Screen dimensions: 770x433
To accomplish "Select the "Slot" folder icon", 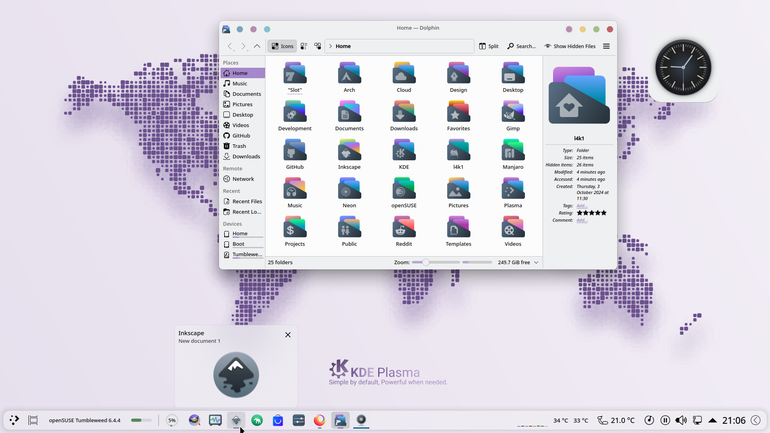I will pyautogui.click(x=295, y=74).
